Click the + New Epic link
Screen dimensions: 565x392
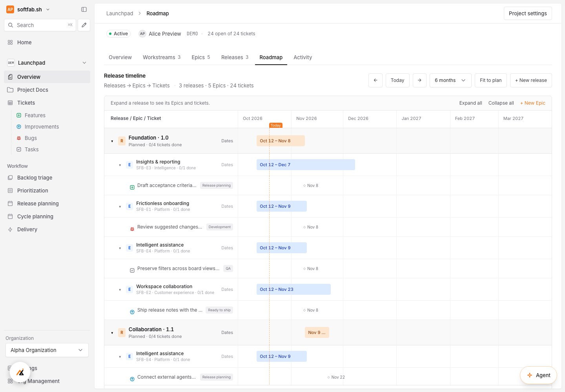[533, 103]
